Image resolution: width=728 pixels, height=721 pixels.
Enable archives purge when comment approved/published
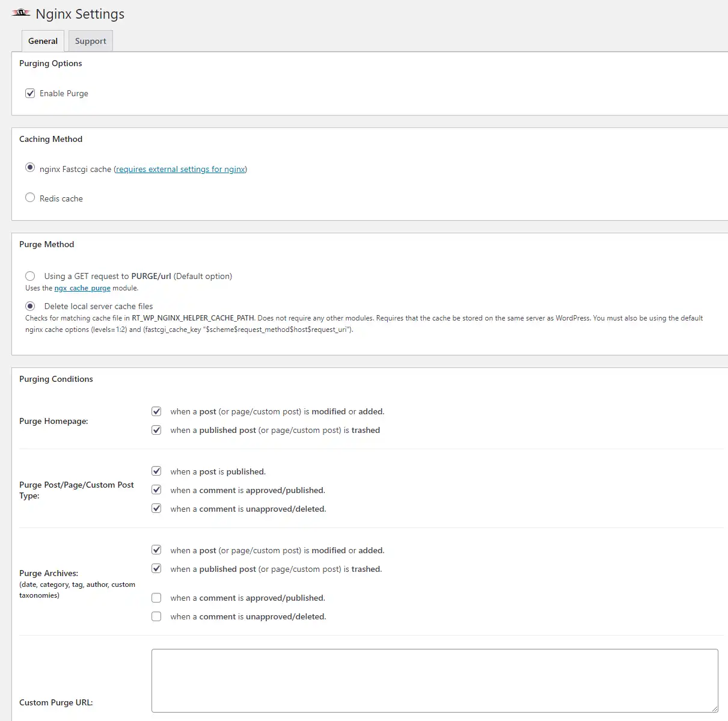pyautogui.click(x=156, y=598)
